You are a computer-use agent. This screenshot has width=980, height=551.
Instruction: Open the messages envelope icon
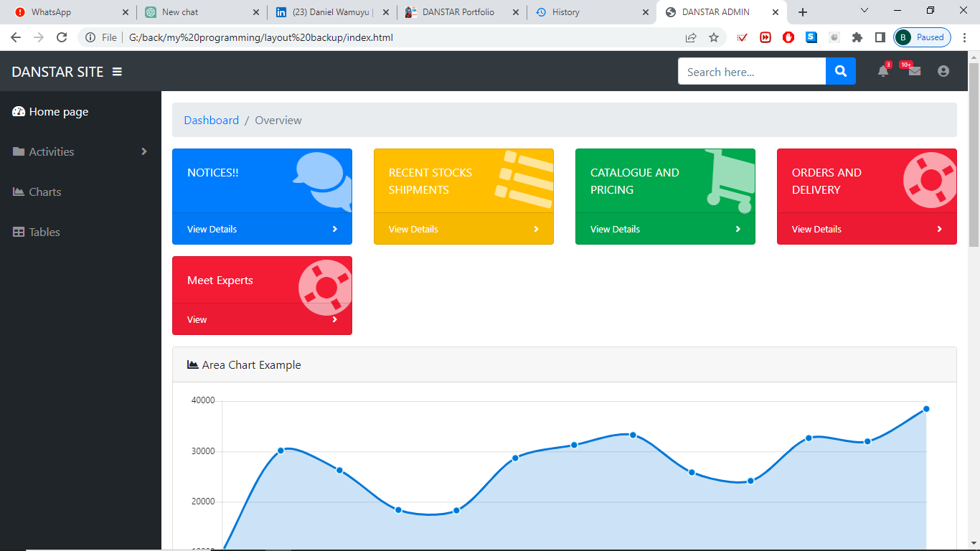pyautogui.click(x=914, y=71)
